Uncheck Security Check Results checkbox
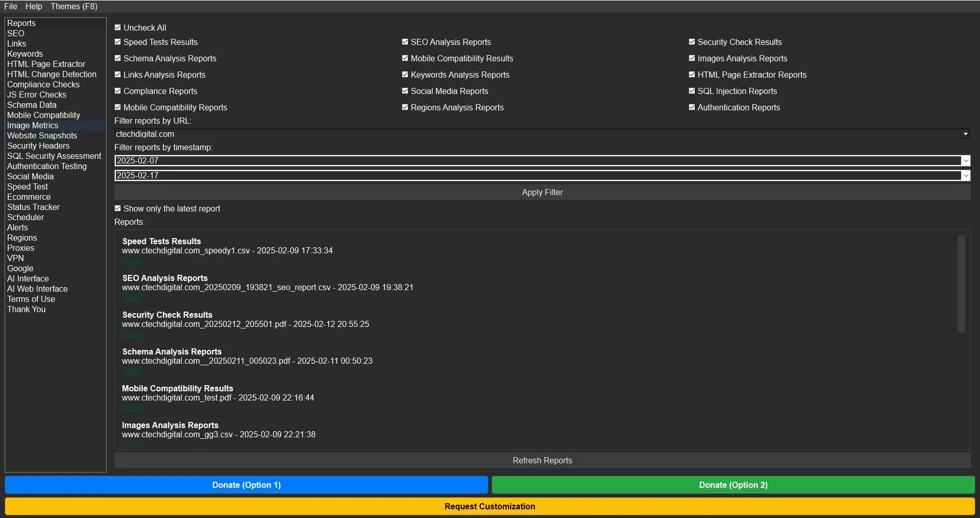Viewport: 980px width, 518px height. point(692,42)
